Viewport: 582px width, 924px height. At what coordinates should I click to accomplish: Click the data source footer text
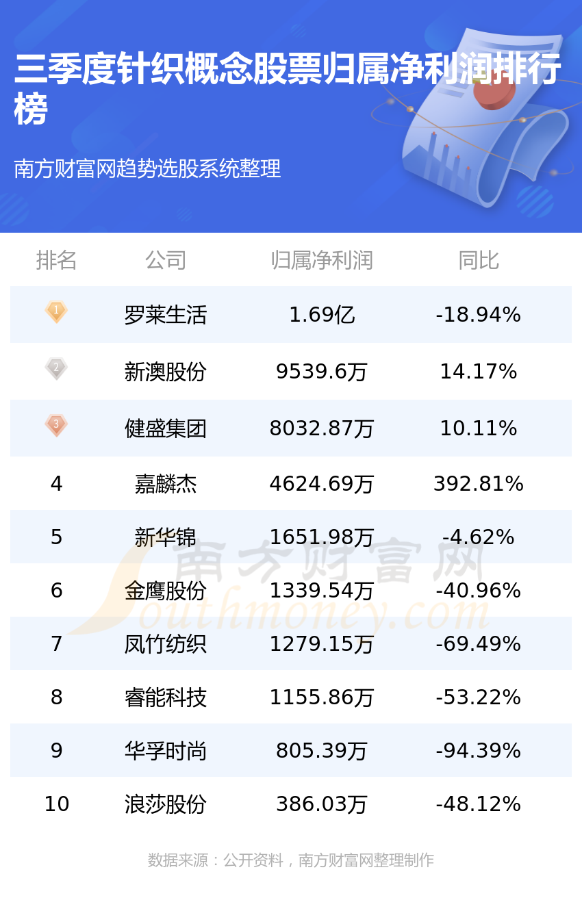coord(291,860)
